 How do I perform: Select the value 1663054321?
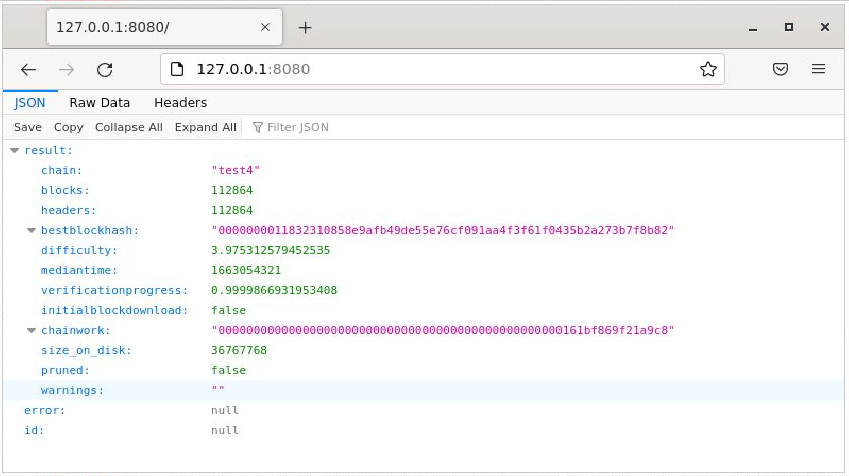(x=246, y=270)
